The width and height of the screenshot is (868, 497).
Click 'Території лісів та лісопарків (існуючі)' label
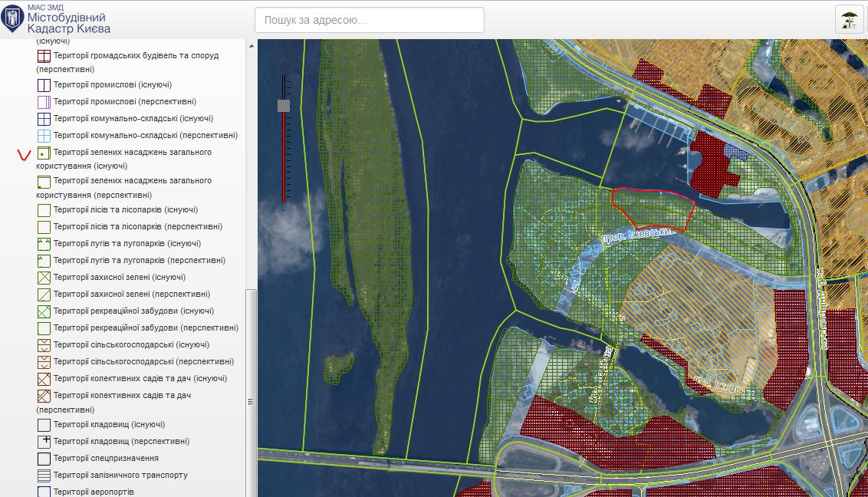pos(126,210)
